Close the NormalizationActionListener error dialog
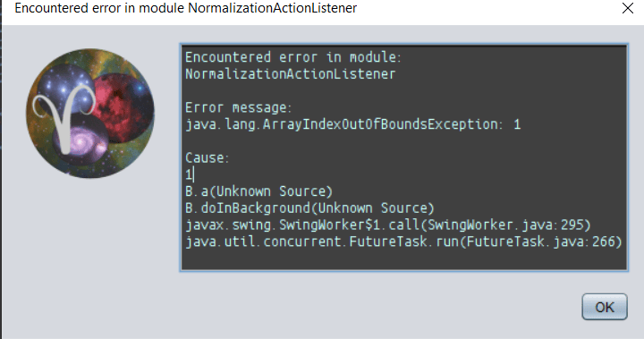The width and height of the screenshot is (644, 339). pyautogui.click(x=628, y=8)
